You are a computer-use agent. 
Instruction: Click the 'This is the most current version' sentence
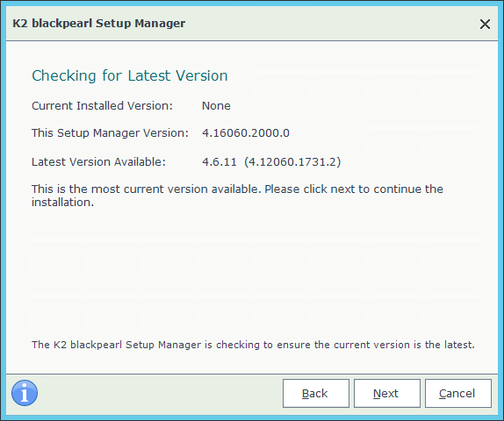tap(147, 189)
